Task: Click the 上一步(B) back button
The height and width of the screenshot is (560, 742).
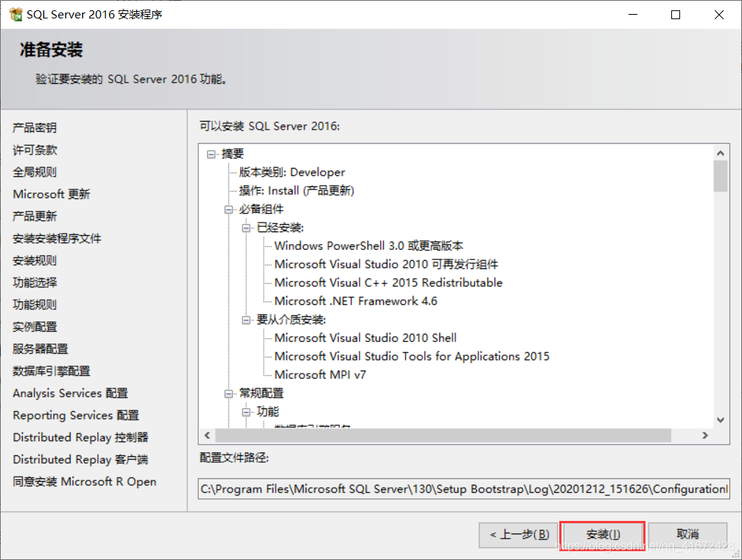Action: [x=519, y=535]
